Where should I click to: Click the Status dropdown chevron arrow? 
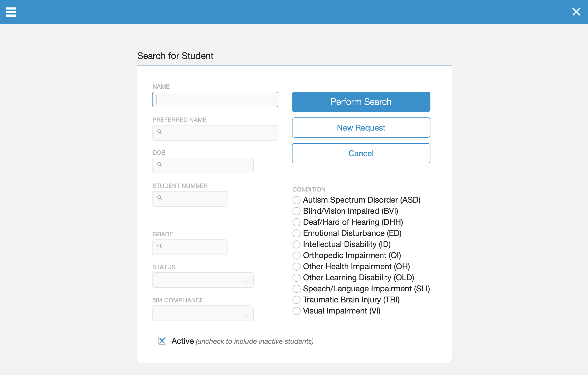tap(246, 282)
